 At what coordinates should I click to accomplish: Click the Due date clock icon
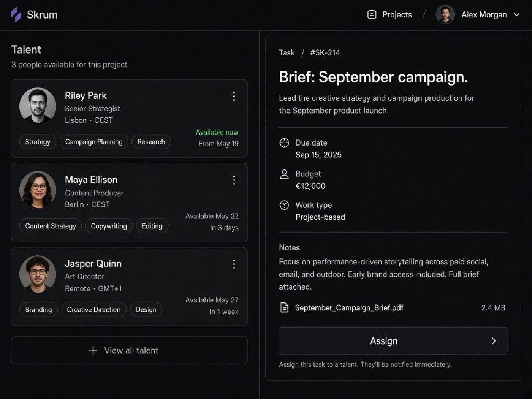click(284, 143)
